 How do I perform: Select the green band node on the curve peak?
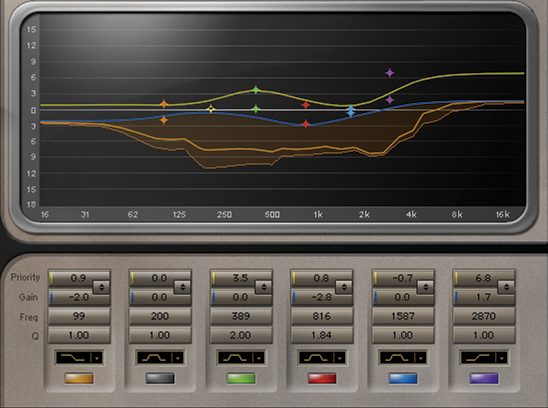[x=256, y=90]
